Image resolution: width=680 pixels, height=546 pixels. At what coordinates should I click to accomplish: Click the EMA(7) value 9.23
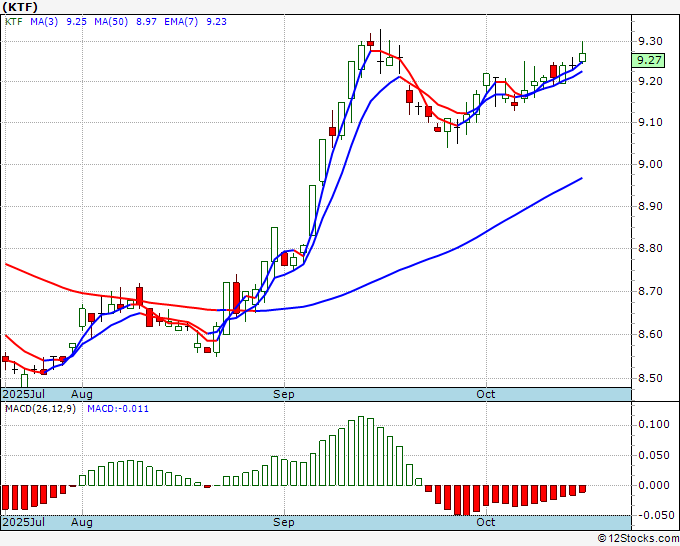[x=216, y=22]
